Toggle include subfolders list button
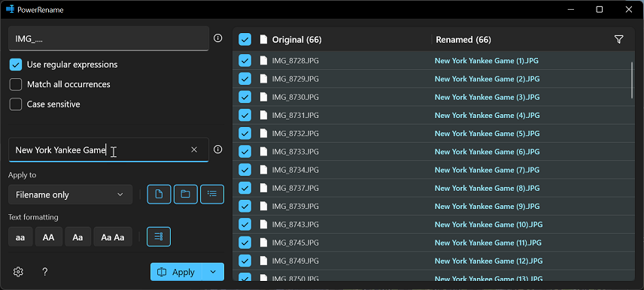644x290 pixels. [x=212, y=195]
